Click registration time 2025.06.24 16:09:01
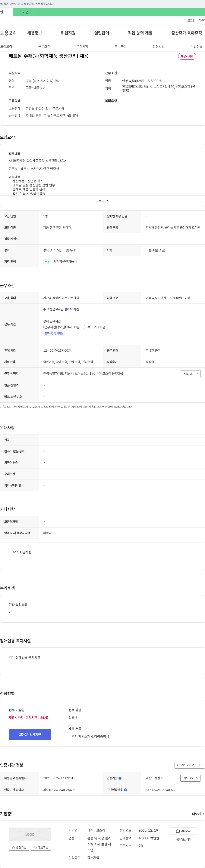This screenshot has width=205, height=868. (x=58, y=778)
